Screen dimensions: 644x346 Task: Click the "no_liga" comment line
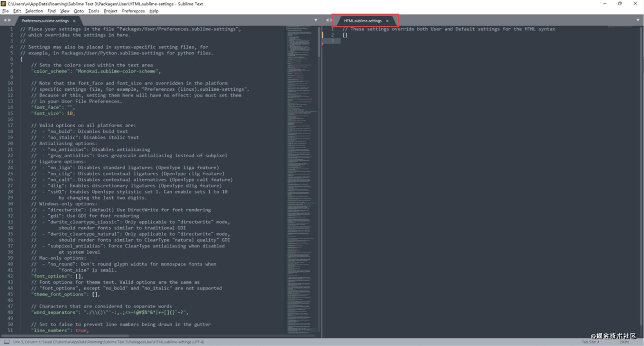point(125,168)
